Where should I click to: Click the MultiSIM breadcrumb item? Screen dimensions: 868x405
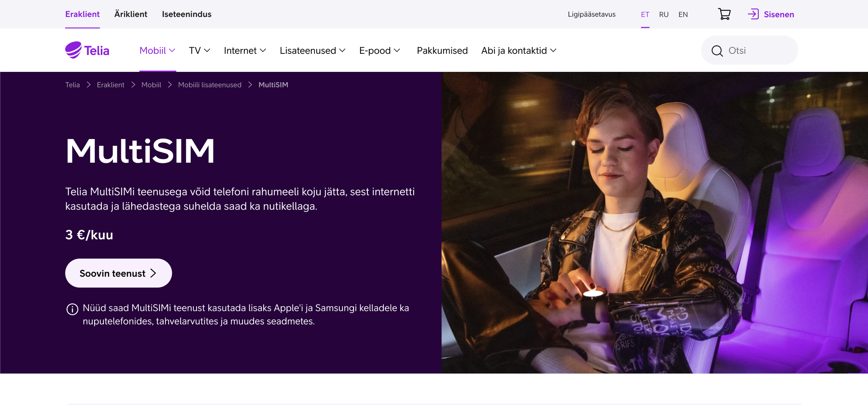tap(273, 85)
